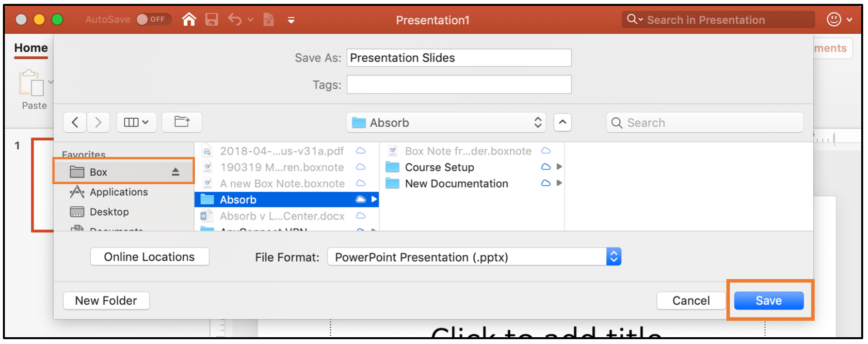Open the New Documentation folder
Image resolution: width=868 pixels, height=344 pixels.
coord(472,184)
